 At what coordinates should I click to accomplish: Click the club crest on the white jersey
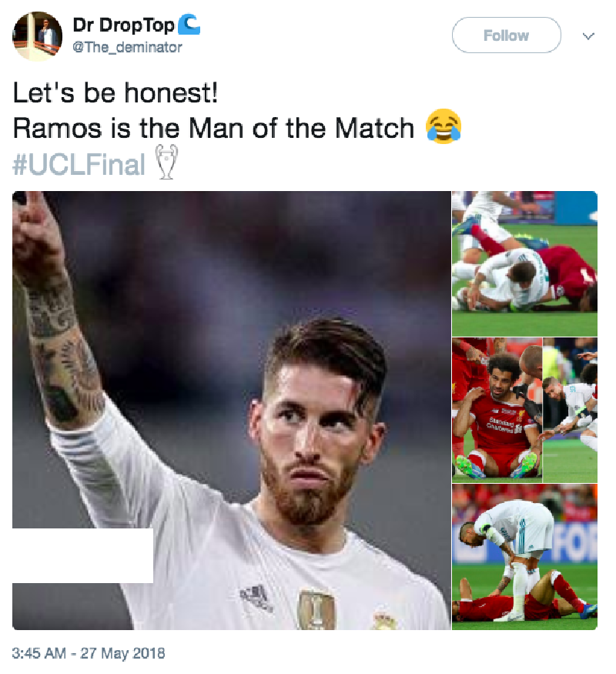[x=382, y=621]
